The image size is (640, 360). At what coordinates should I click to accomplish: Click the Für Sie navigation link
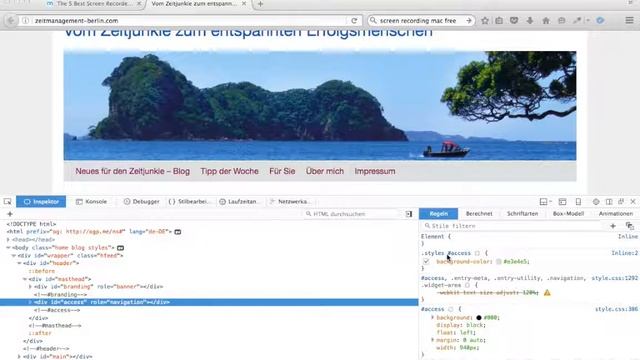tap(282, 171)
